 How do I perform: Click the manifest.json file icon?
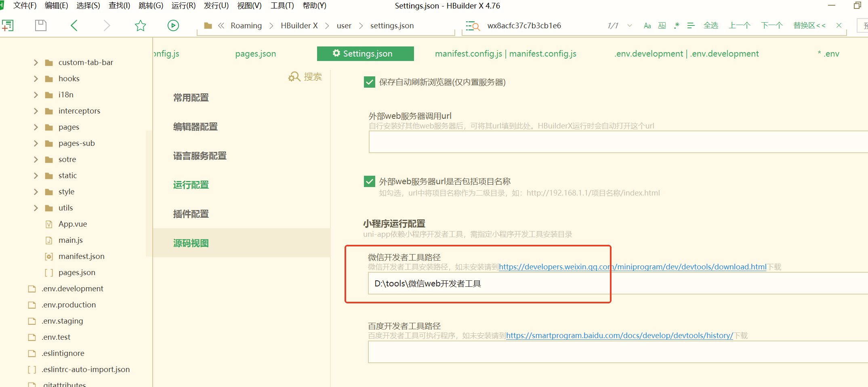(49, 257)
